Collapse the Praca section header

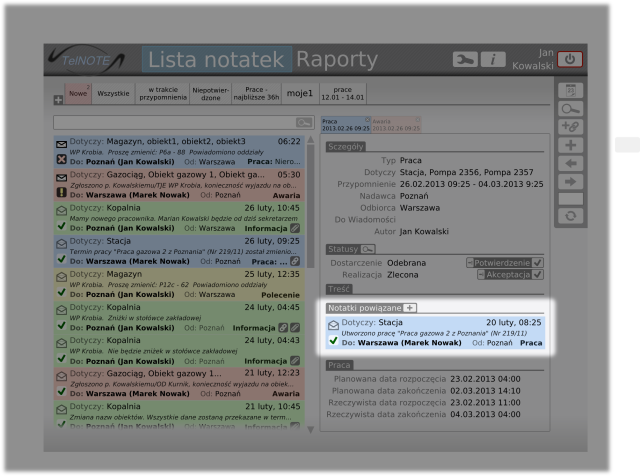coord(339,365)
